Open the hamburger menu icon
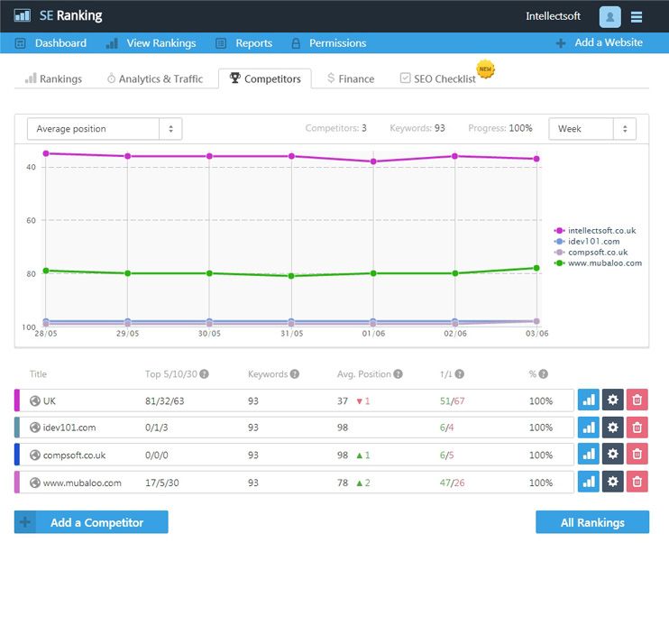Screen dimensions: 669x644 [x=637, y=17]
